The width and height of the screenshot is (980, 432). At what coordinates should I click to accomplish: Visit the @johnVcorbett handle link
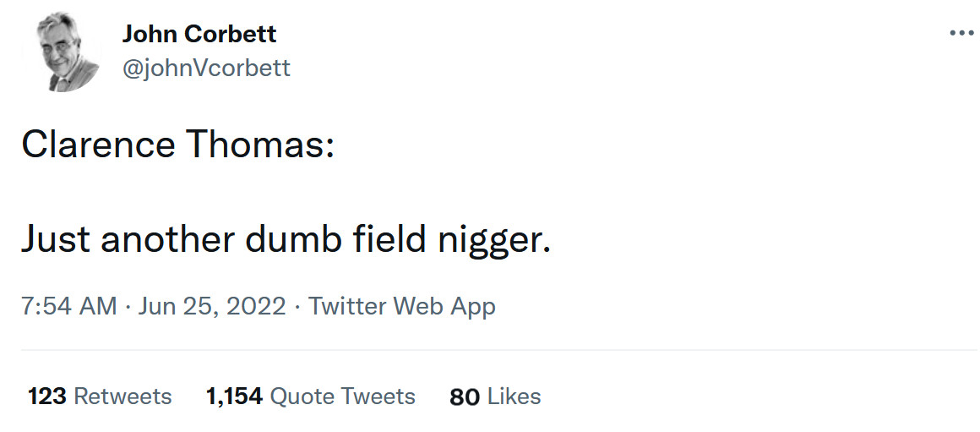(207, 68)
